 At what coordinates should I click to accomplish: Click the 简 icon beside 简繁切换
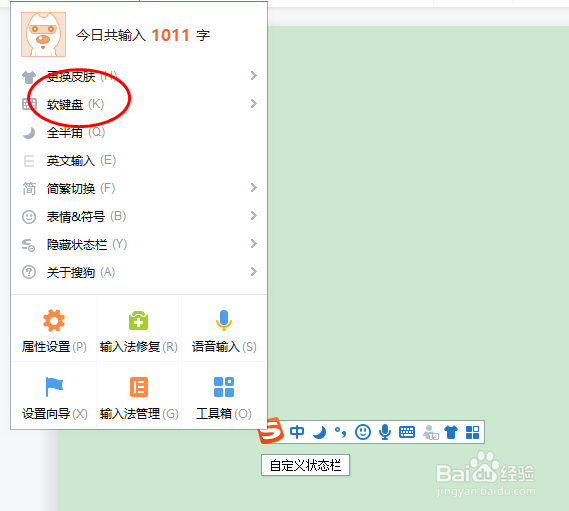[29, 188]
